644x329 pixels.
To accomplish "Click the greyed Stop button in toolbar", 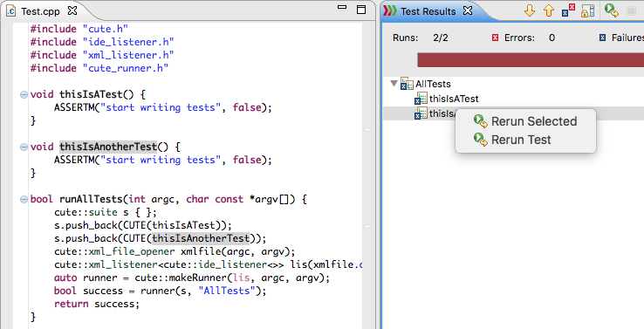I will coord(632,11).
